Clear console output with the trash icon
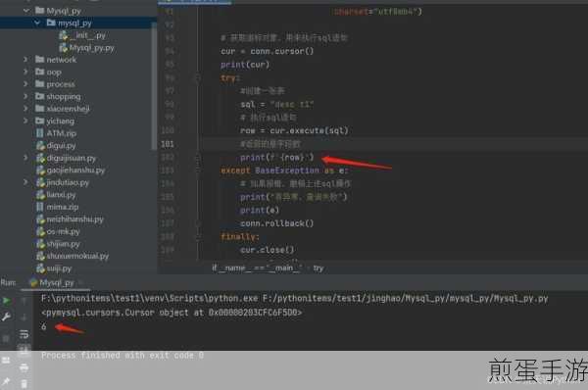This screenshot has height=390, width=588. [24, 383]
